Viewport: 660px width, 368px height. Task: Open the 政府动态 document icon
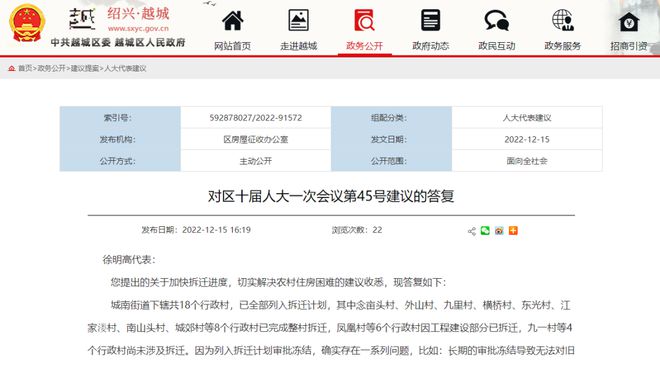[431, 20]
